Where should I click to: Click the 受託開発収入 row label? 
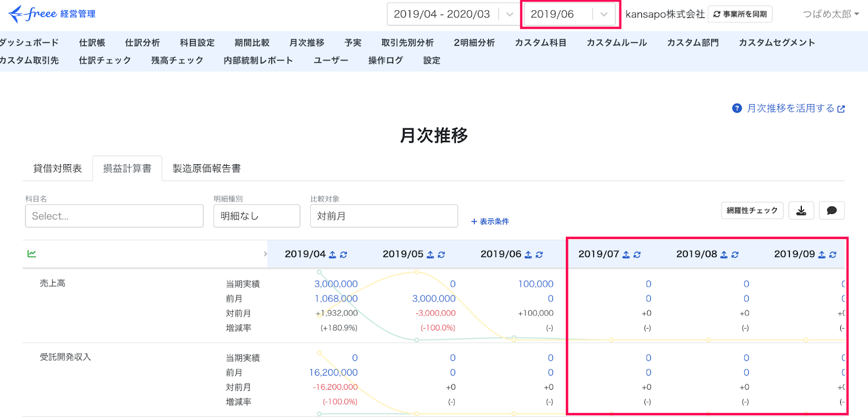click(x=65, y=357)
